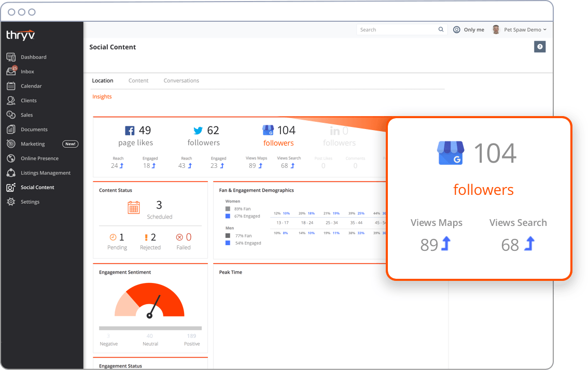The image size is (588, 370).
Task: Click the Pending clock icon
Action: [x=113, y=237]
